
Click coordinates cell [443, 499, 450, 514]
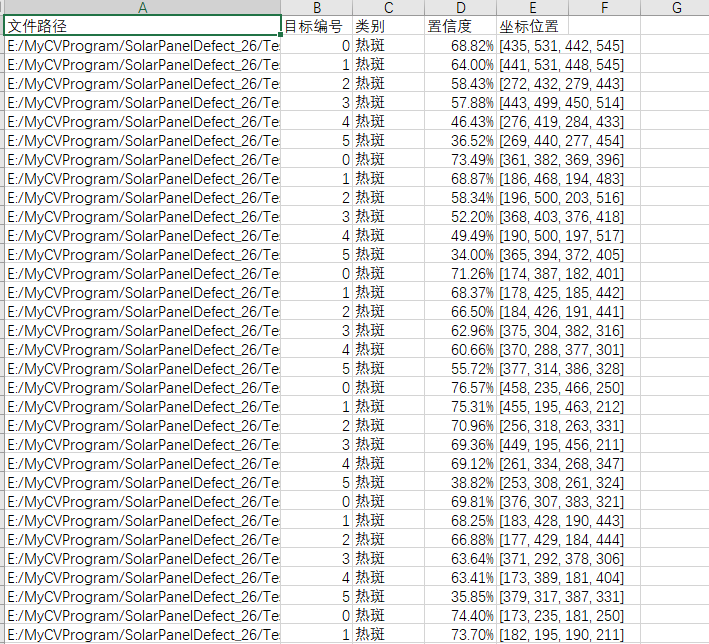(x=561, y=102)
